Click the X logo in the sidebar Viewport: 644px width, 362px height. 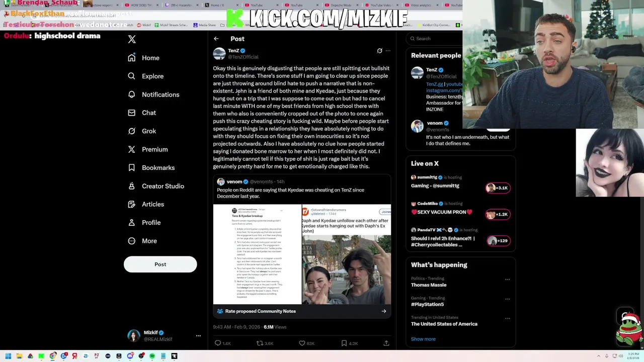pyautogui.click(x=132, y=39)
